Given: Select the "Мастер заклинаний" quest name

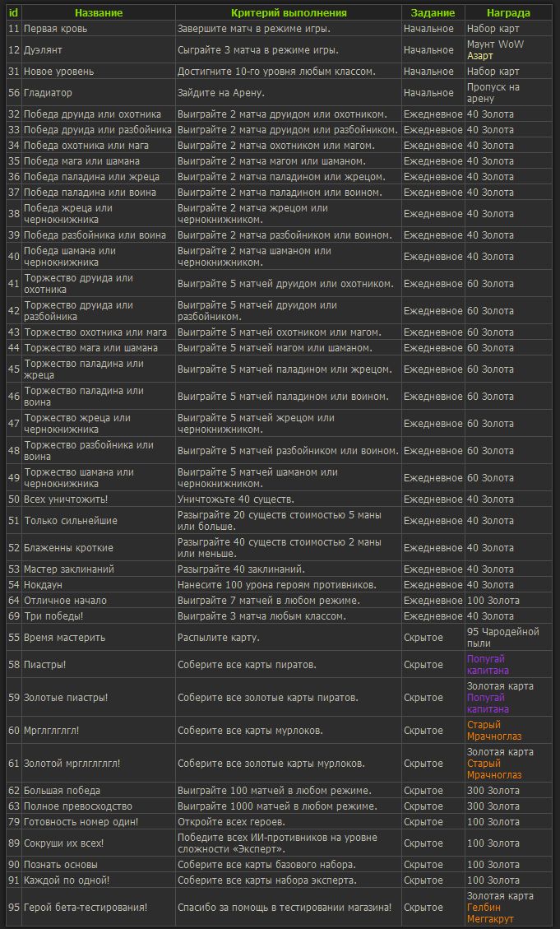Looking at the screenshot, I should (69, 569).
